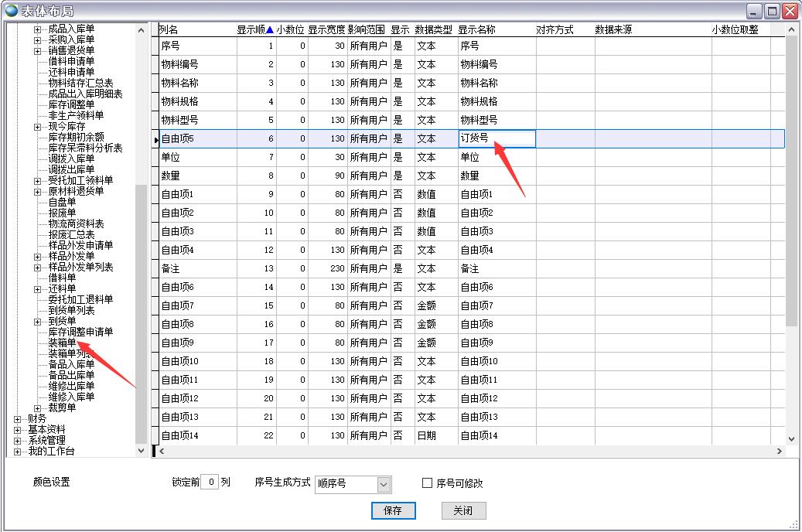
Task: Click the 保存 button
Action: click(393, 510)
